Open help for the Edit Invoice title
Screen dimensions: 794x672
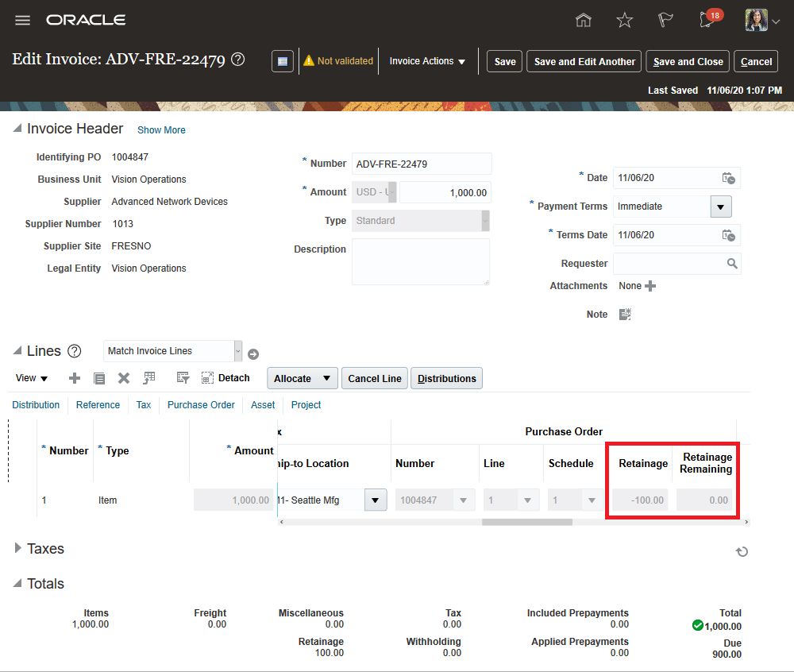pos(237,60)
